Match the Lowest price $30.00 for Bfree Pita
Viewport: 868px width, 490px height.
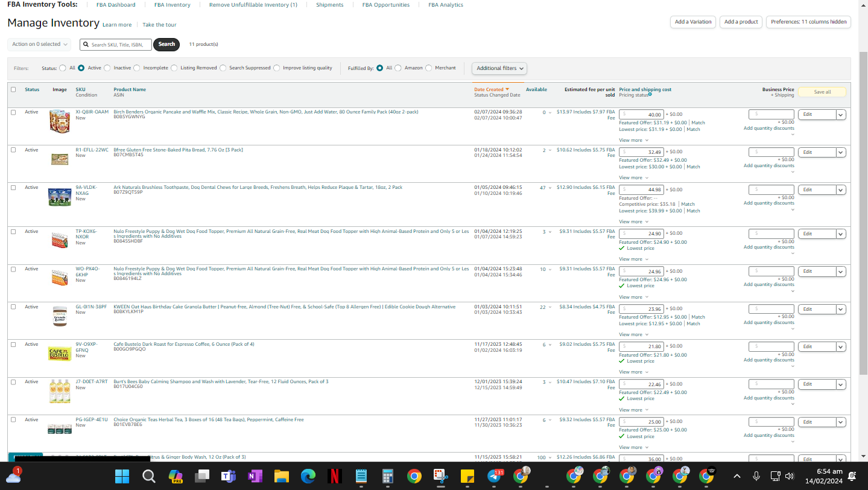click(x=693, y=167)
